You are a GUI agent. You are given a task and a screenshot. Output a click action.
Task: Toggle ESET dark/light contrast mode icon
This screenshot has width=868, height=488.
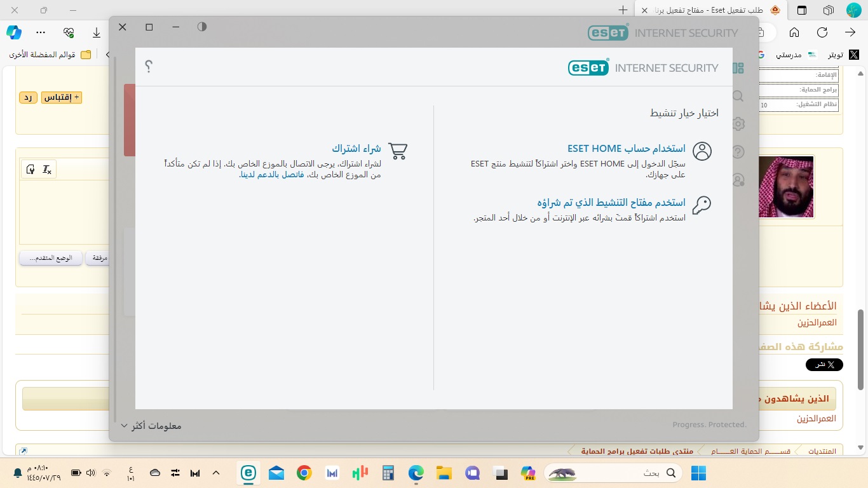click(202, 27)
